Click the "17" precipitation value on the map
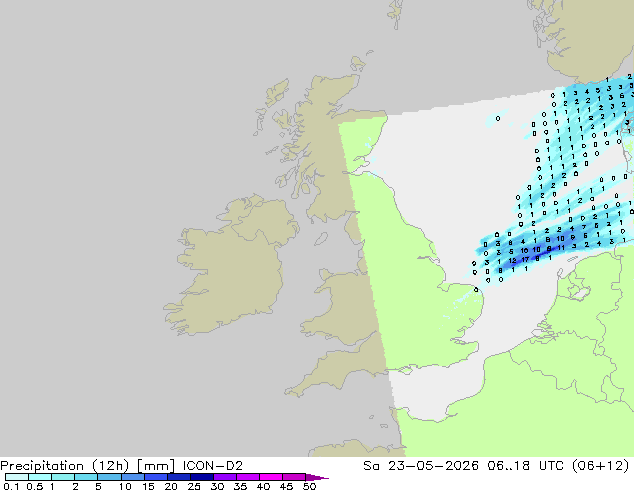634x490 pixels. [525, 260]
